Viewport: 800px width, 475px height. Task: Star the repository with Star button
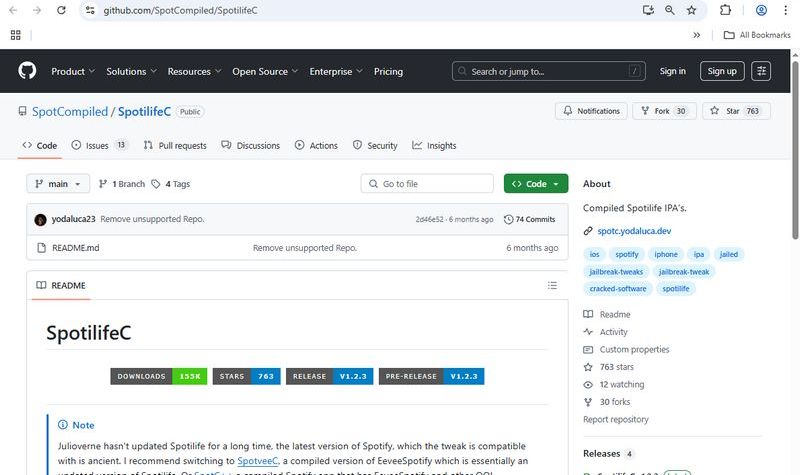pyautogui.click(x=736, y=111)
